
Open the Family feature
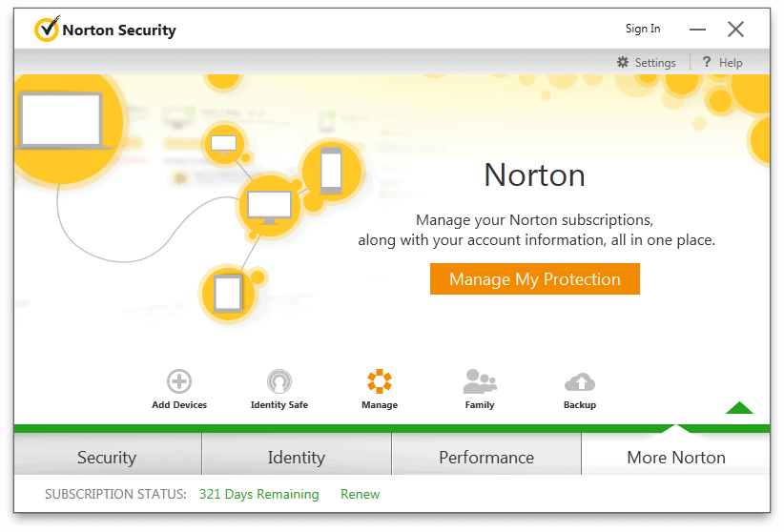click(480, 381)
